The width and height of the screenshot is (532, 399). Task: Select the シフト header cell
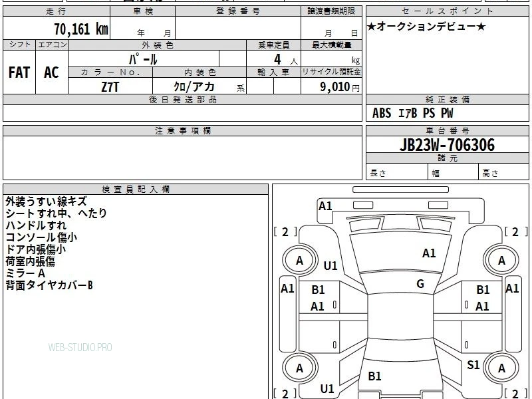(19, 45)
